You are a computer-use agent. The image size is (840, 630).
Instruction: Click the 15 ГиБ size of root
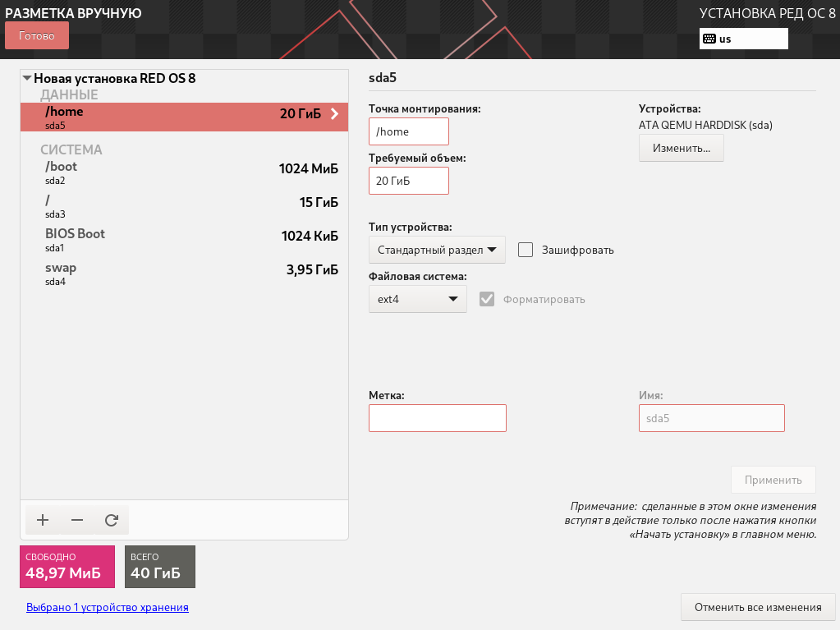[x=319, y=203]
